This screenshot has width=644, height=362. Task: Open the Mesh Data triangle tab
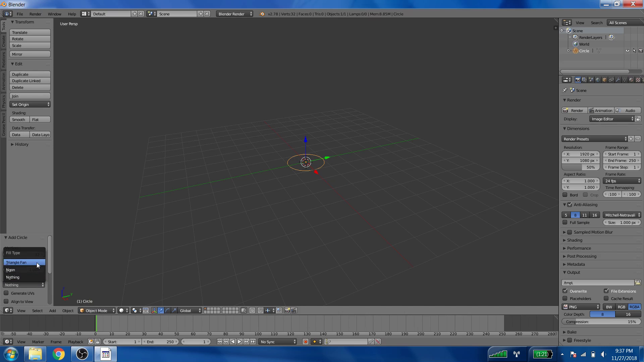click(x=625, y=80)
